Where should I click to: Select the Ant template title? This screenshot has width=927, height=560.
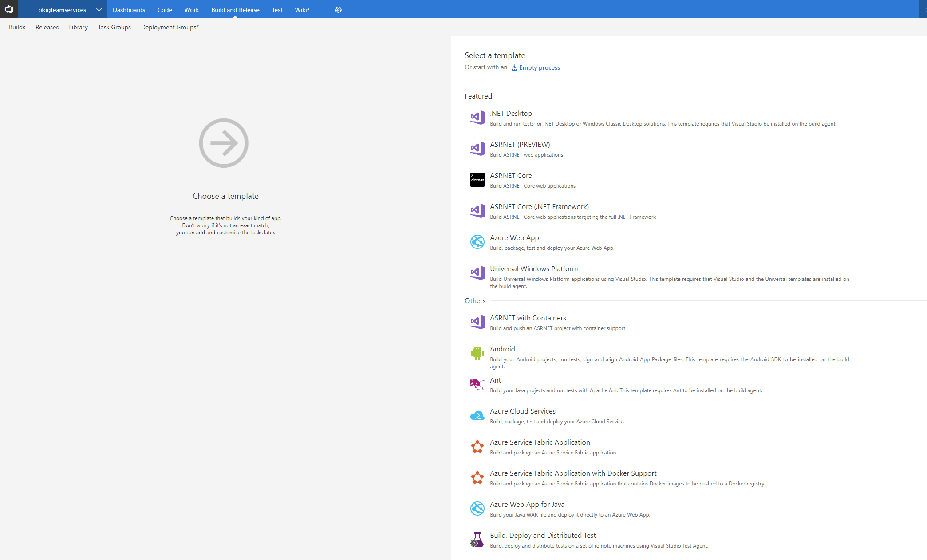coord(495,380)
